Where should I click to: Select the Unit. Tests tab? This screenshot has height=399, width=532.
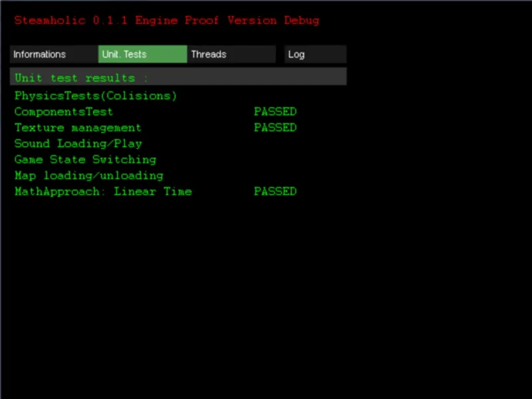pos(142,55)
